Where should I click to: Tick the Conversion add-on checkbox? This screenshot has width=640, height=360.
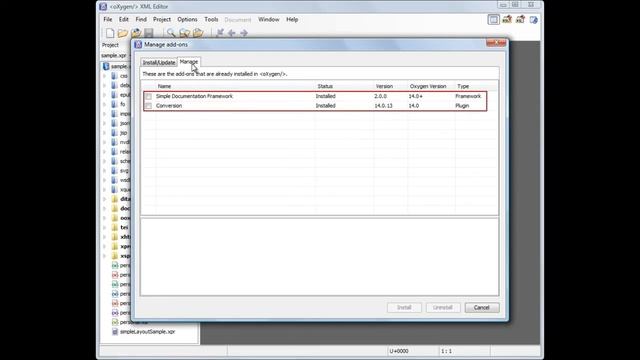(x=149, y=106)
